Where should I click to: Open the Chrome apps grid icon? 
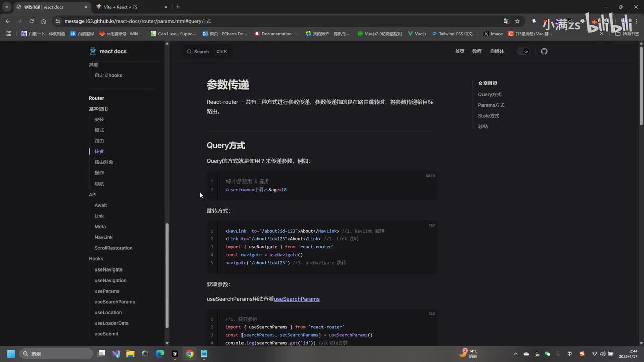point(9,34)
